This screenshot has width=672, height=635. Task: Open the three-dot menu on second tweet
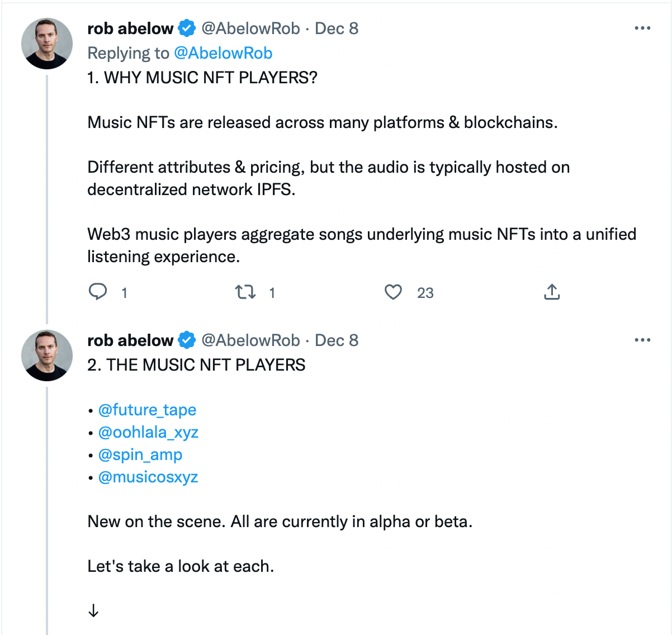click(642, 340)
